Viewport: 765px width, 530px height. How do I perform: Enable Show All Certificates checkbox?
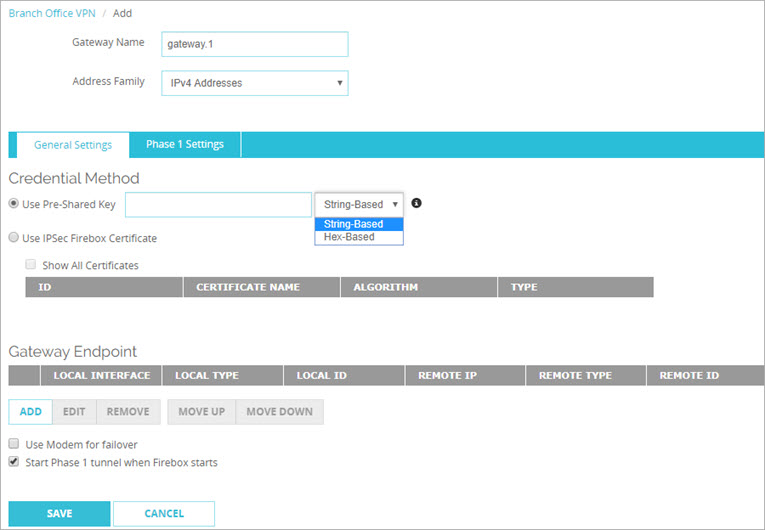31,265
